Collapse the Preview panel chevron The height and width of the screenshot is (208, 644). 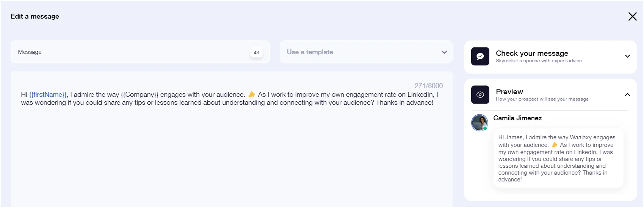pos(627,95)
